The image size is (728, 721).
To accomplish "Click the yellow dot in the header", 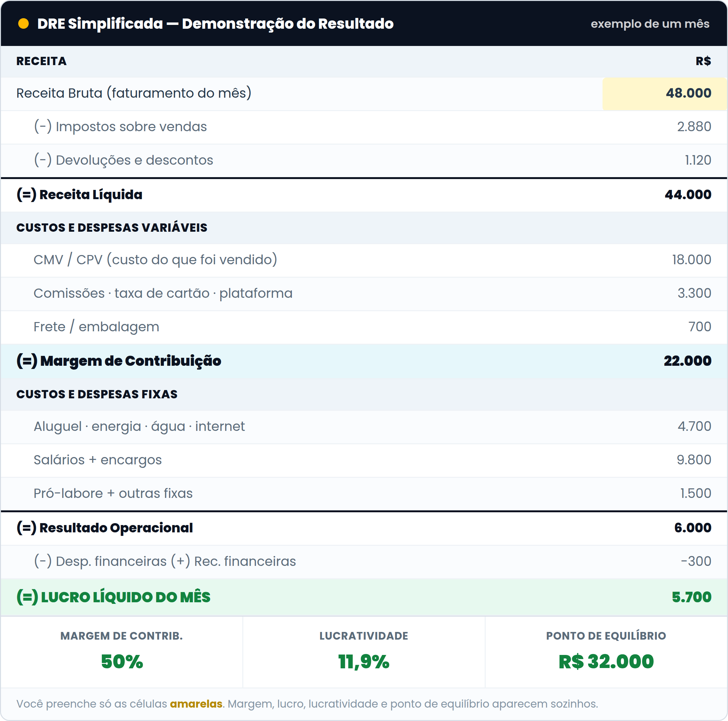I will (x=23, y=24).
